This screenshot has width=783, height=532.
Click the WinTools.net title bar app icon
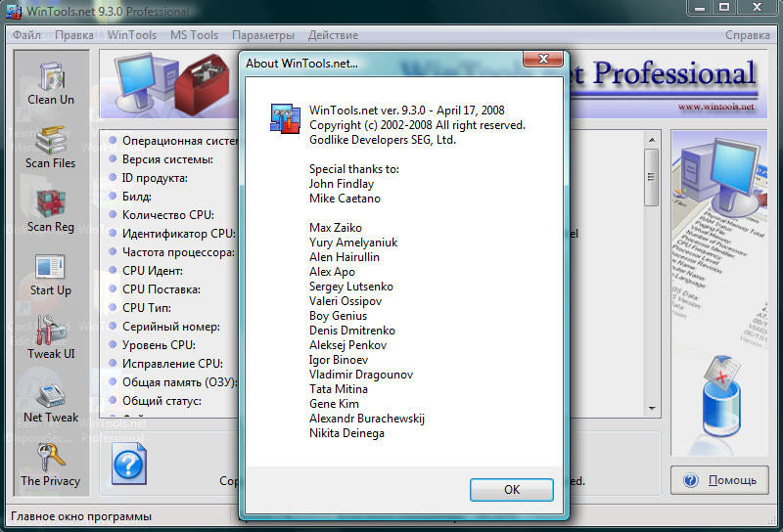pos(14,11)
